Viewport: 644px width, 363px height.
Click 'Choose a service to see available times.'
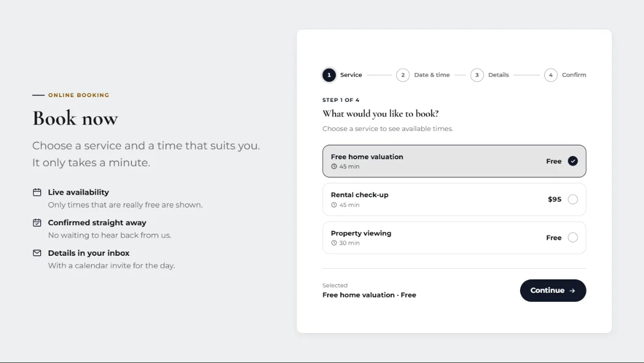click(x=388, y=129)
